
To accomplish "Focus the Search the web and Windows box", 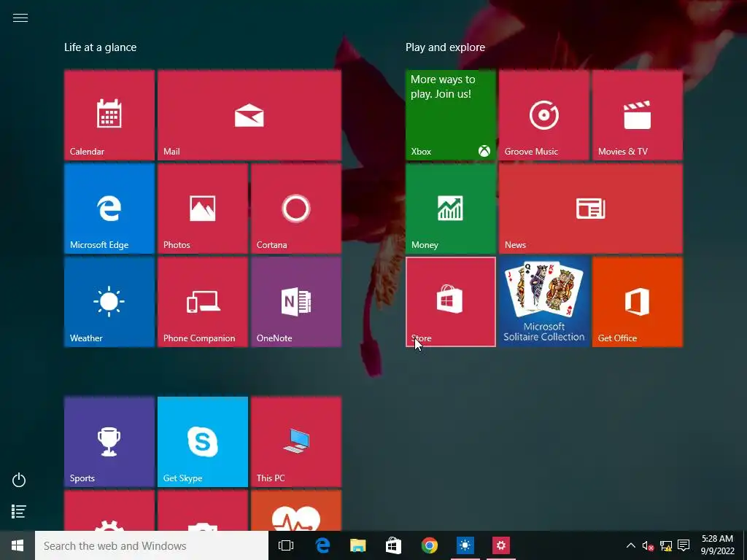I will click(152, 545).
